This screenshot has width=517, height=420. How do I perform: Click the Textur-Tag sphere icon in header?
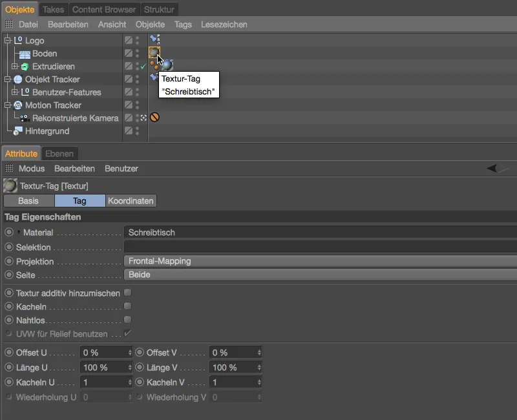[x=10, y=185]
